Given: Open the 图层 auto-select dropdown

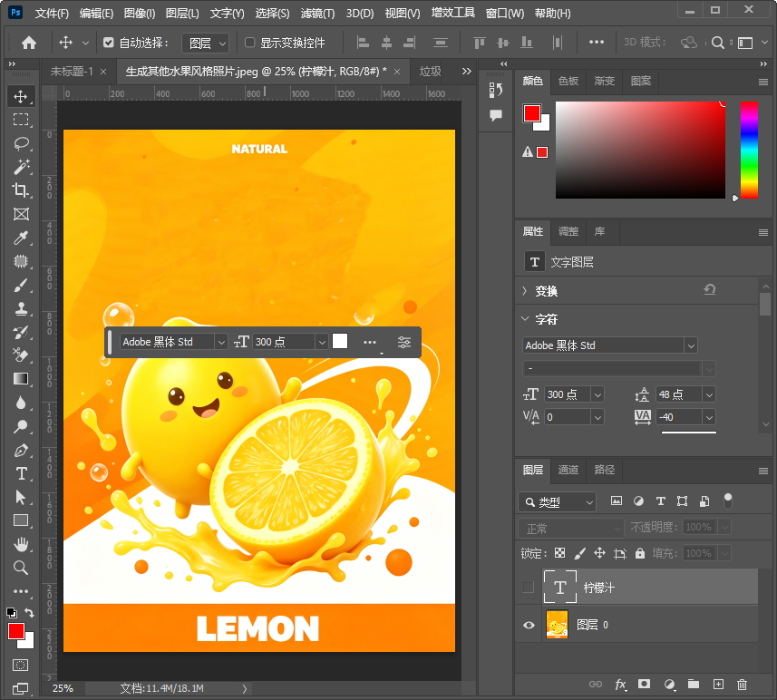Looking at the screenshot, I should 206,44.
